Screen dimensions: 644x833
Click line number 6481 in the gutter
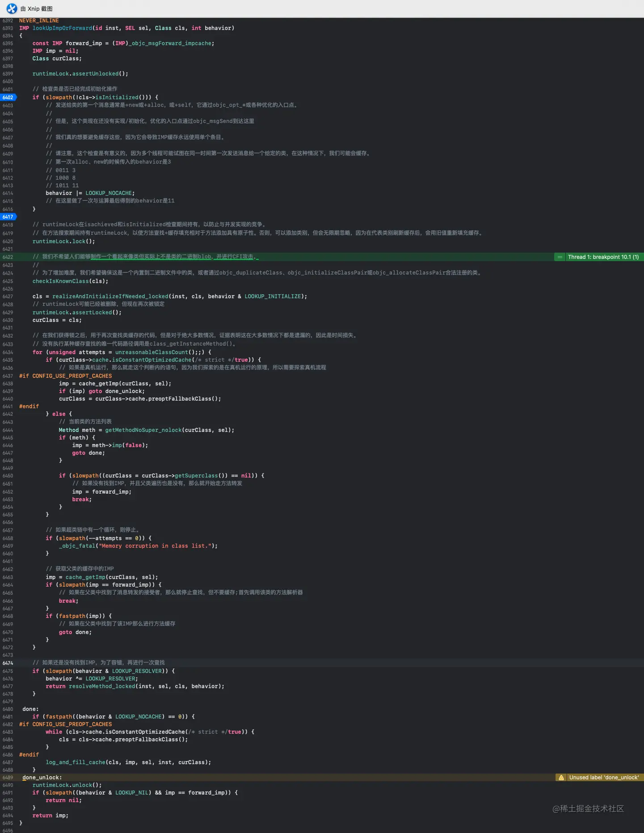pyautogui.click(x=8, y=717)
